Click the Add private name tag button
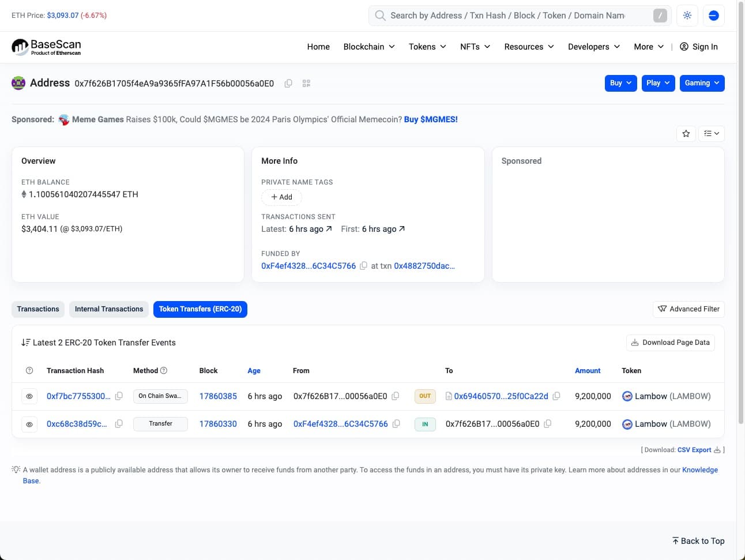The image size is (745, 560). click(281, 197)
